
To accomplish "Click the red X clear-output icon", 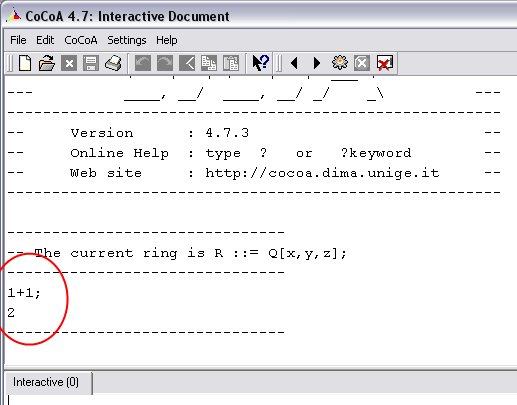I will pos(385,63).
